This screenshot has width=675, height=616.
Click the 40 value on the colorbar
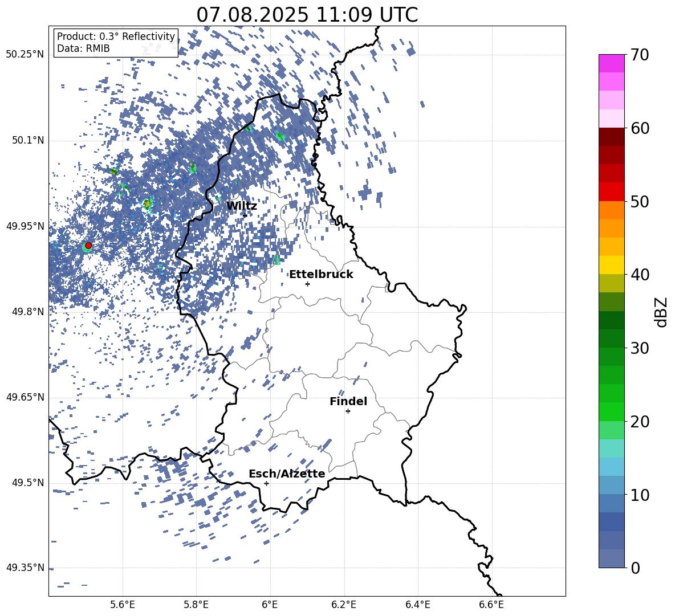(640, 275)
